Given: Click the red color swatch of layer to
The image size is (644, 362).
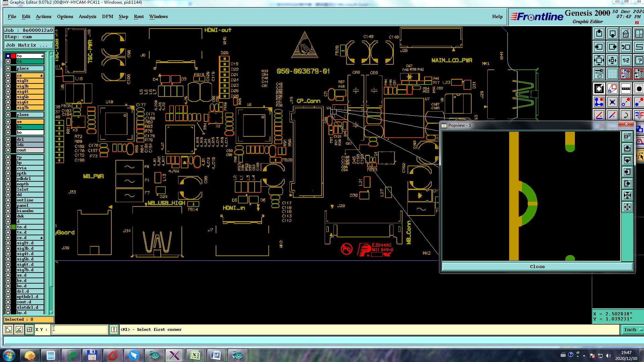Looking at the screenshot, I should pyautogui.click(x=13, y=56).
